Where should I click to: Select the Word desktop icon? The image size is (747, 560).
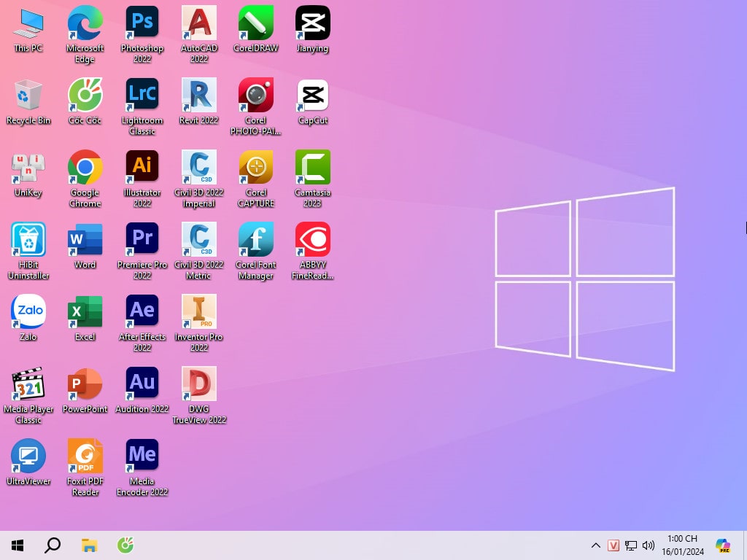click(x=85, y=246)
